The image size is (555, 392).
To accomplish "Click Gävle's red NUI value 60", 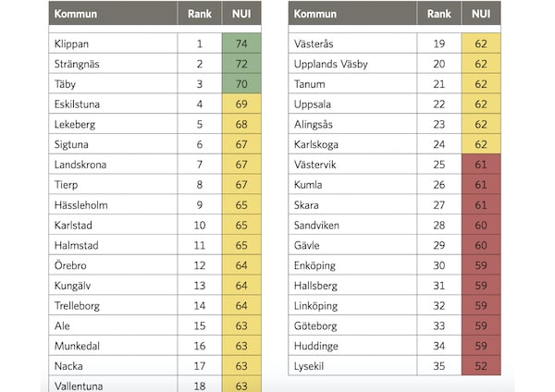I will click(x=481, y=245).
